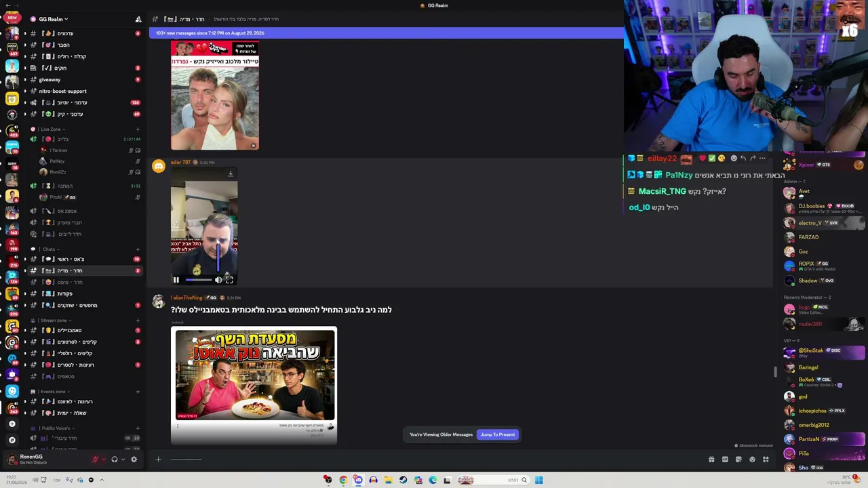Toggle headphones deafen in user panel

tap(115, 460)
